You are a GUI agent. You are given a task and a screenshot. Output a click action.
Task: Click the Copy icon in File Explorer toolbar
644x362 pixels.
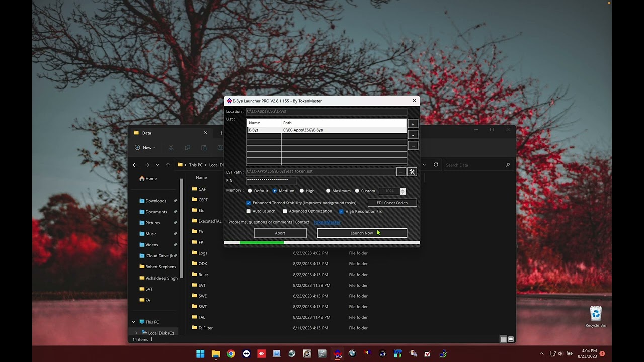pos(187,148)
